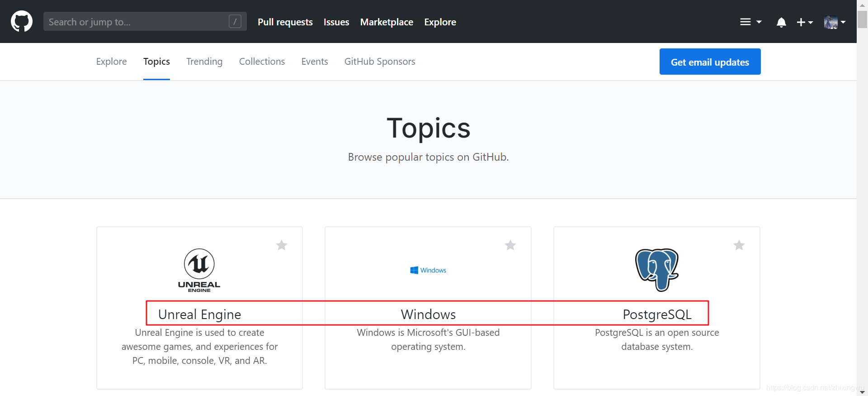
Task: Click the scrollbar down arrow
Action: 862,392
